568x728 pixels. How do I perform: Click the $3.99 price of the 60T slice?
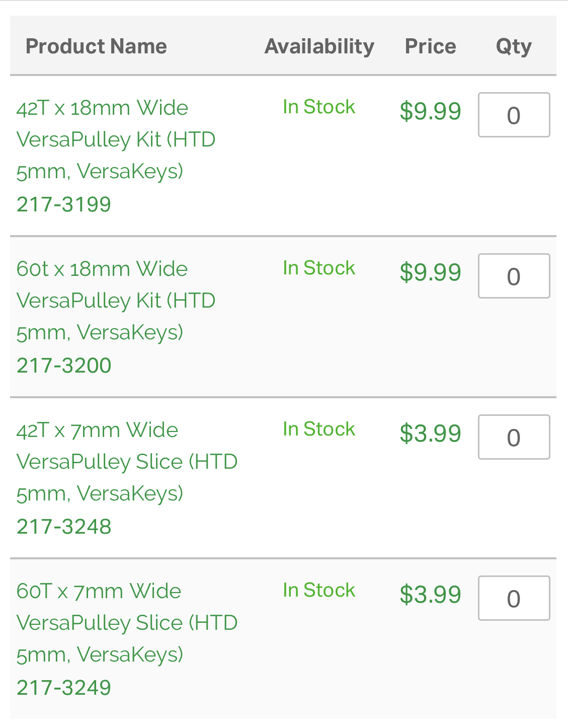point(431,595)
